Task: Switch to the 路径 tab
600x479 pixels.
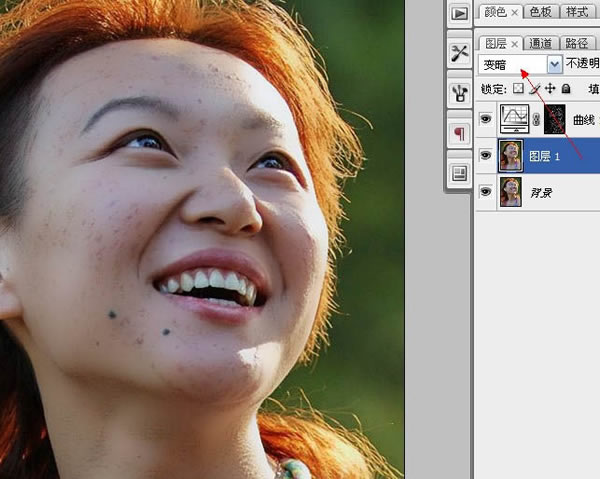Action: (x=576, y=43)
